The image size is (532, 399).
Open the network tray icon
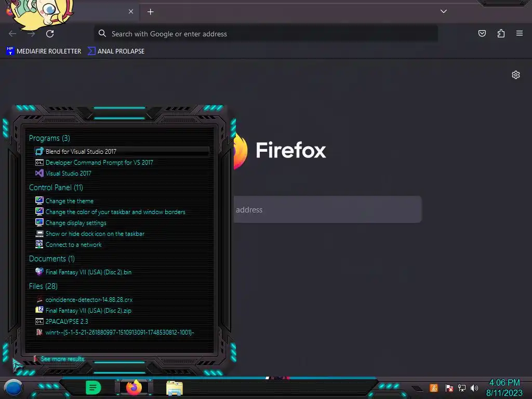[x=462, y=388]
